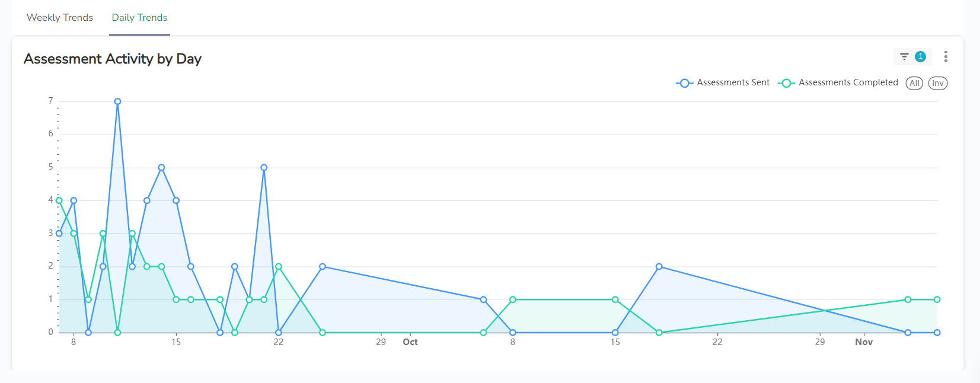Open the chart filter icon
Screen dimensions: 980x383
pyautogui.click(x=904, y=57)
